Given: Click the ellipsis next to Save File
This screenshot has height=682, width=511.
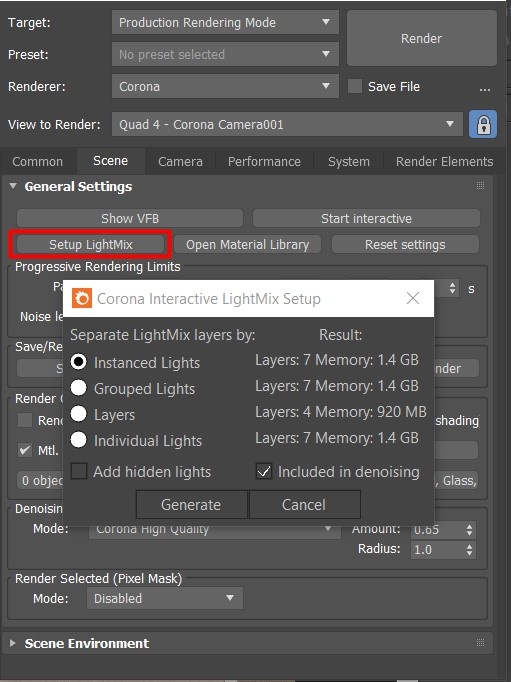Looking at the screenshot, I should 484,87.
